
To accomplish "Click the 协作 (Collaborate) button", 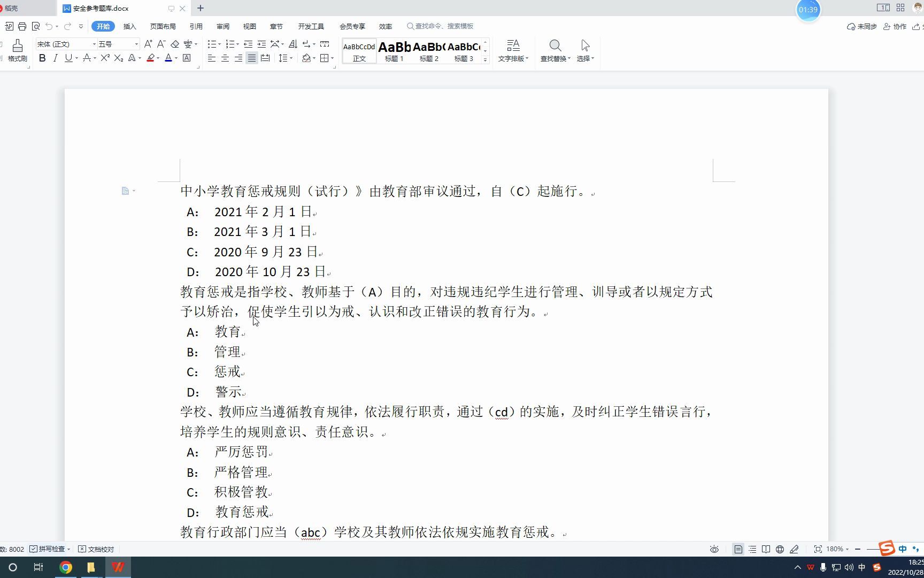I will [895, 26].
